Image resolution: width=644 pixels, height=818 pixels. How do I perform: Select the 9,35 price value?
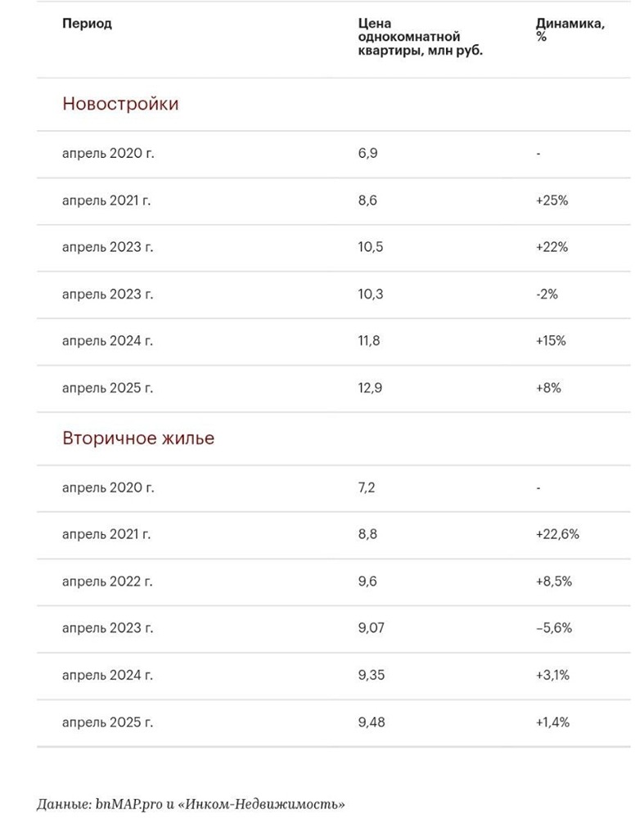tap(373, 675)
